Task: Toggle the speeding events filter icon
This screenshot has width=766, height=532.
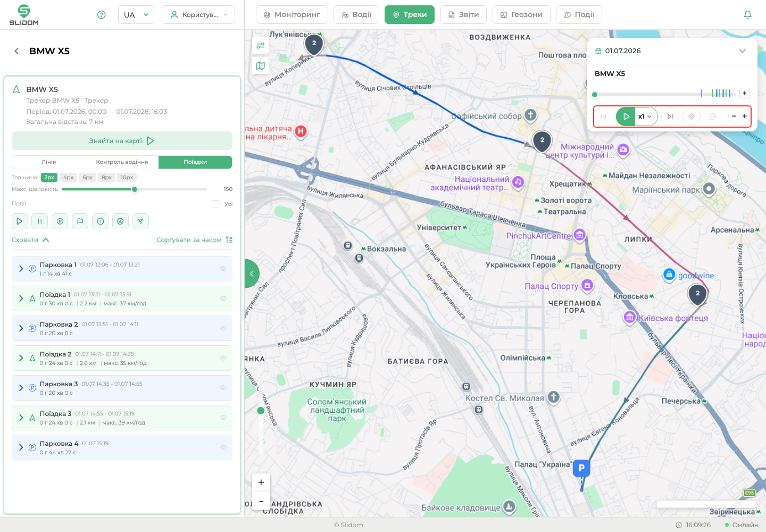Action: [120, 221]
